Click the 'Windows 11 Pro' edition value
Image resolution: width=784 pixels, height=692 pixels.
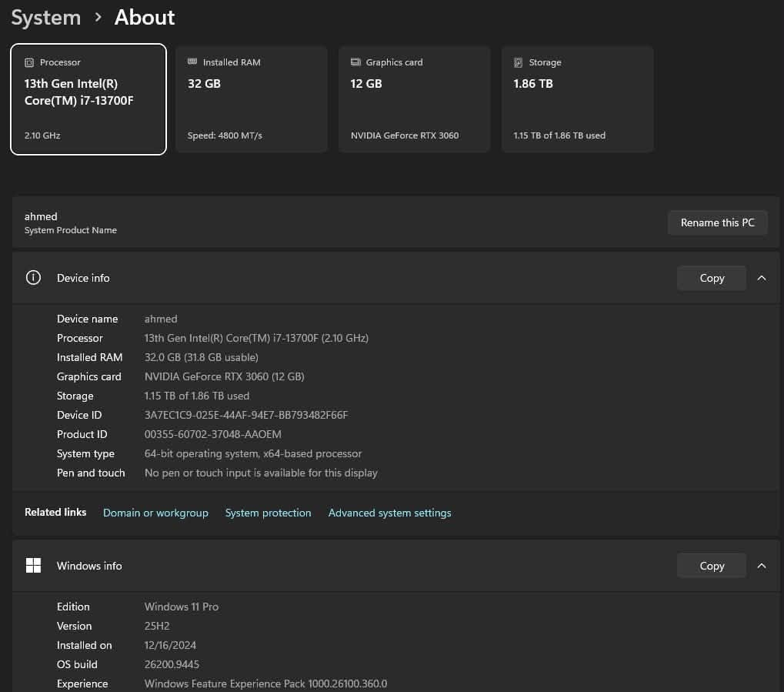pos(182,607)
